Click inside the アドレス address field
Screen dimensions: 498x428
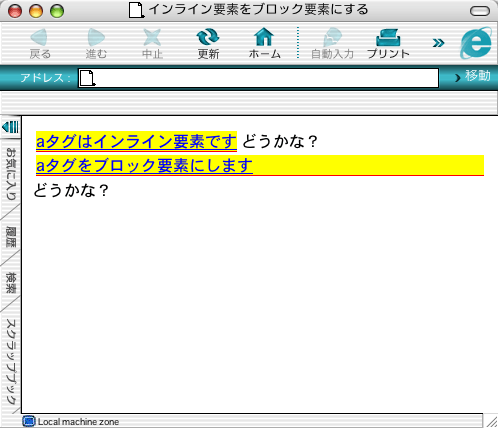pyautogui.click(x=258, y=78)
